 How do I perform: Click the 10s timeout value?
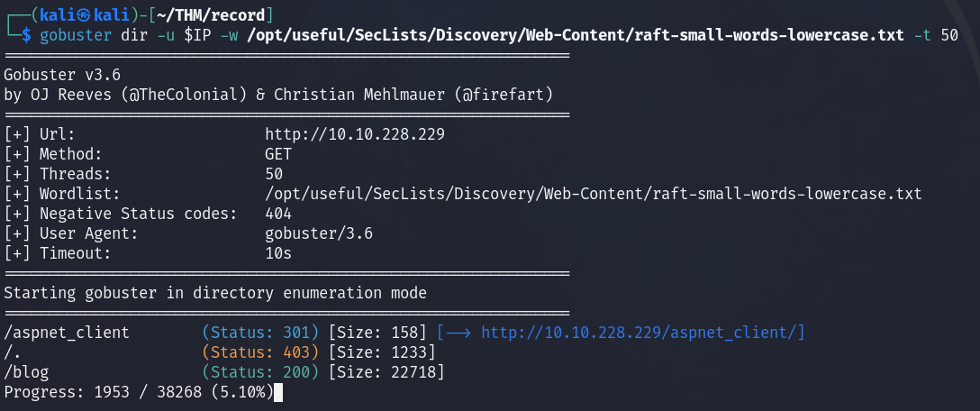pyautogui.click(x=278, y=253)
